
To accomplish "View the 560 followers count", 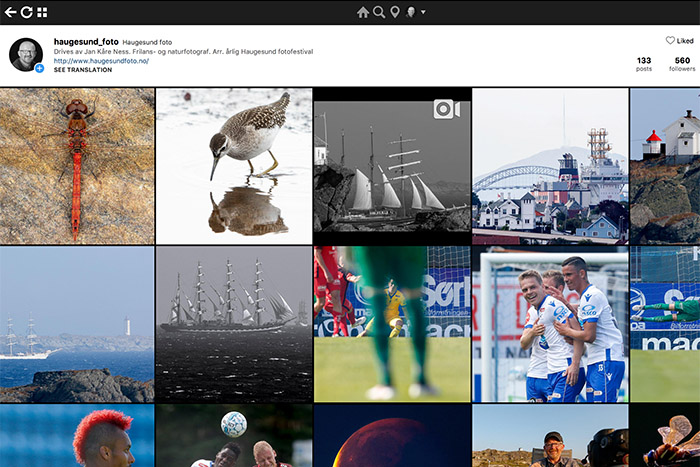I will pos(682,64).
